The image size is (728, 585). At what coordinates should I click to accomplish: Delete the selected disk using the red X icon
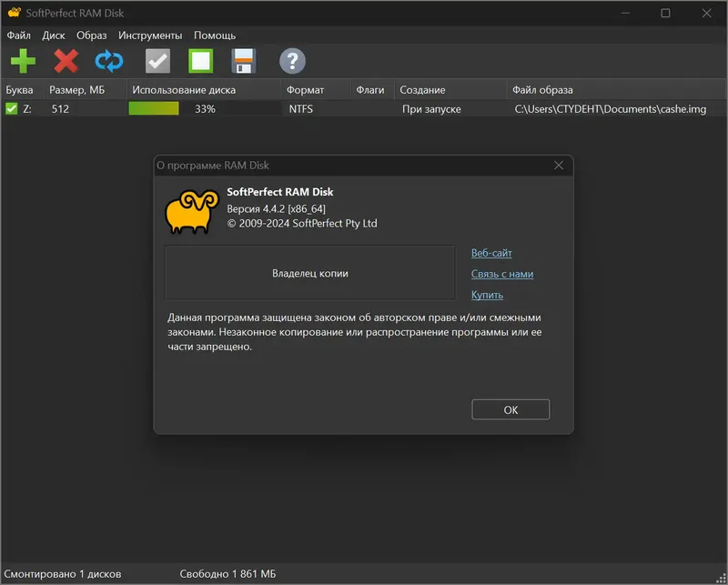66,61
